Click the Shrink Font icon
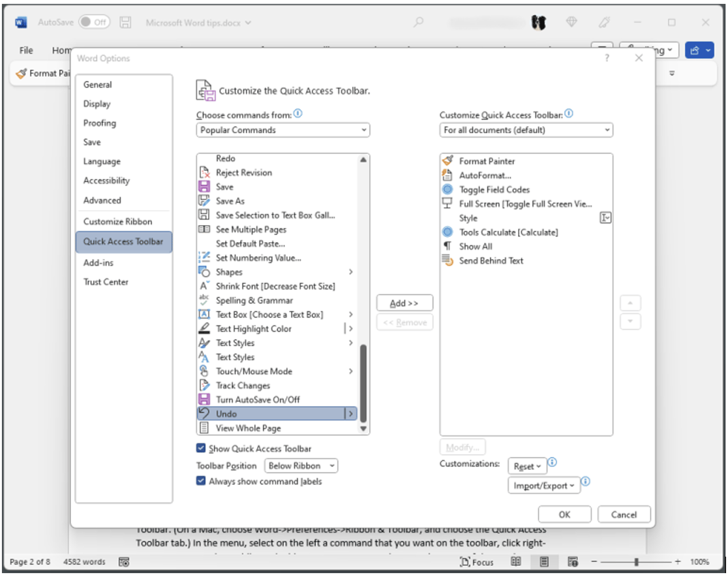 [x=204, y=286]
